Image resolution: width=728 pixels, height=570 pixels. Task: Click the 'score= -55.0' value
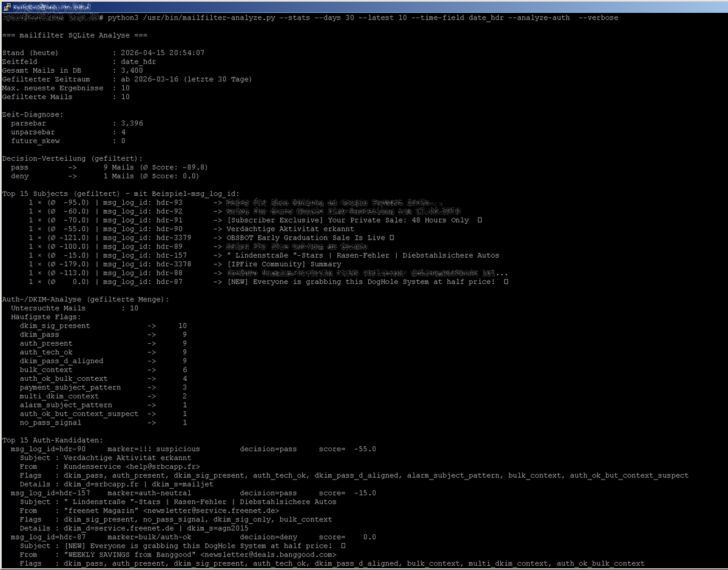pyautogui.click(x=348, y=449)
